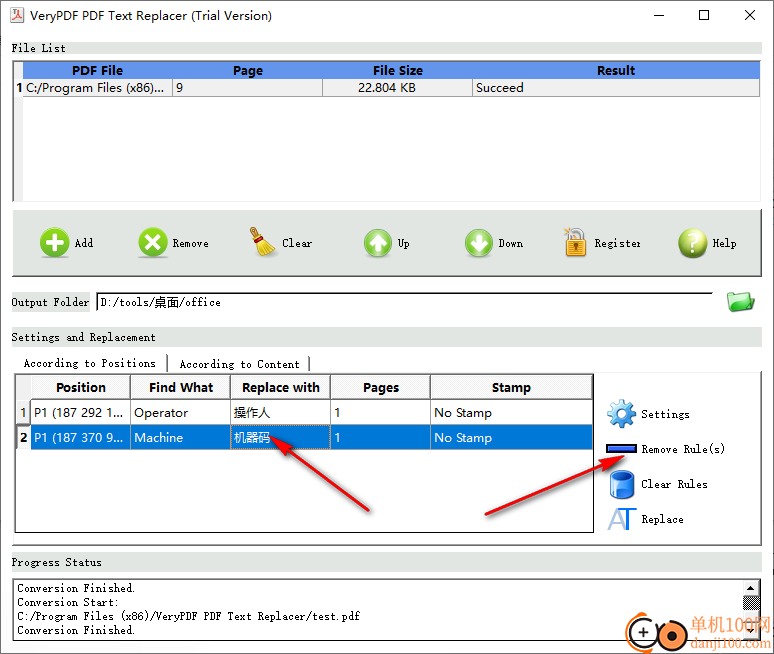774x654 pixels.
Task: Click the 操作人 replace-with cell
Action: click(281, 413)
